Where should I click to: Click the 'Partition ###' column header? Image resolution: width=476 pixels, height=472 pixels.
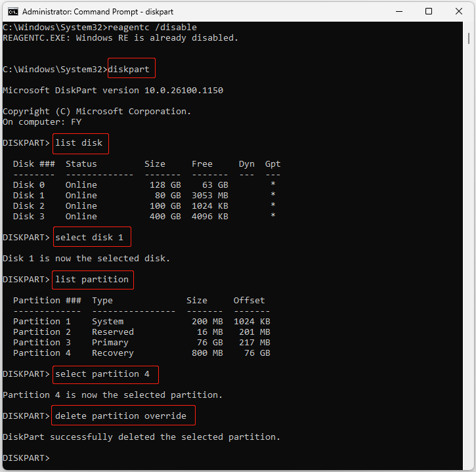[47, 301]
